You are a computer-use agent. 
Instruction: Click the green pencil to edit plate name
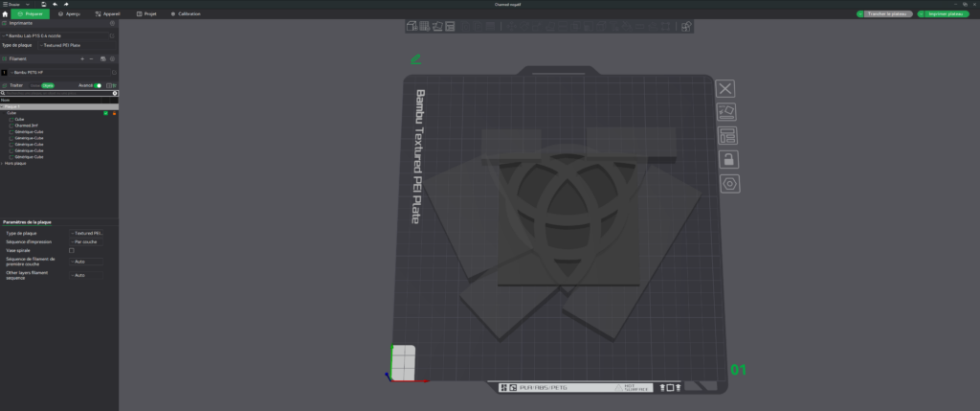(x=415, y=59)
